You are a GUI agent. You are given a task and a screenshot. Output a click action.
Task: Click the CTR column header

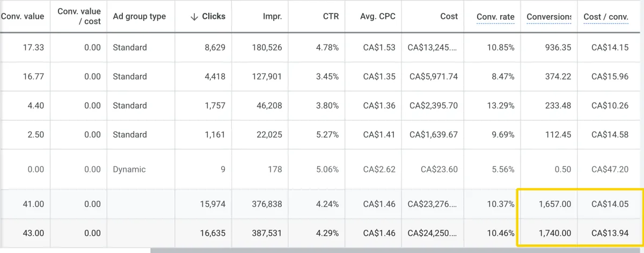click(331, 17)
